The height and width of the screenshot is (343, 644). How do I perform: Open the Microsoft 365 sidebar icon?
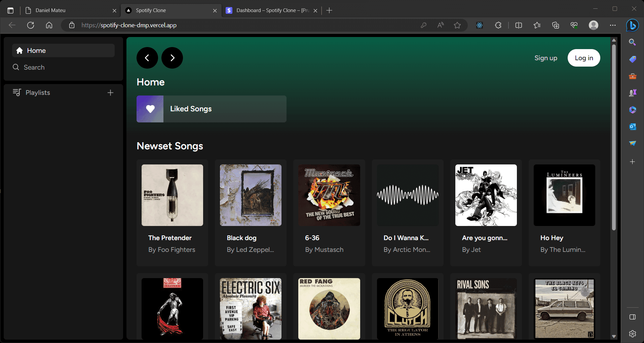pos(633,110)
